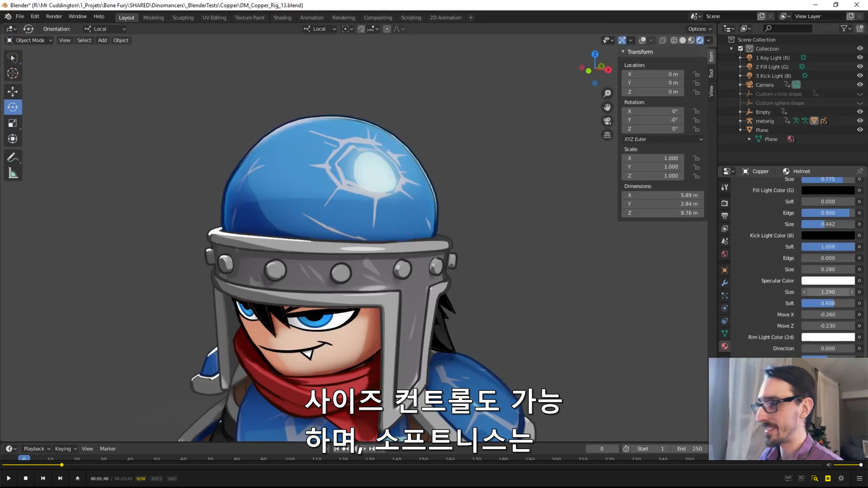Open the Output properties printer tab

[725, 216]
